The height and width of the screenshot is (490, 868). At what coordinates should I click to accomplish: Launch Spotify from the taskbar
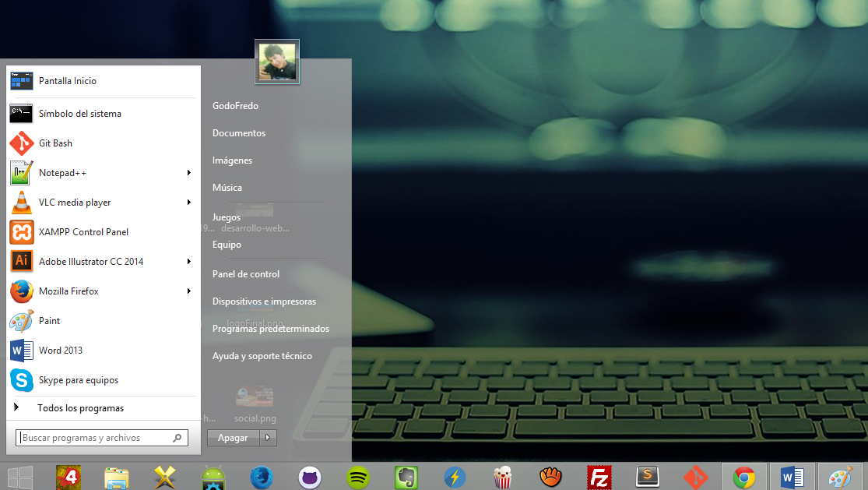357,476
